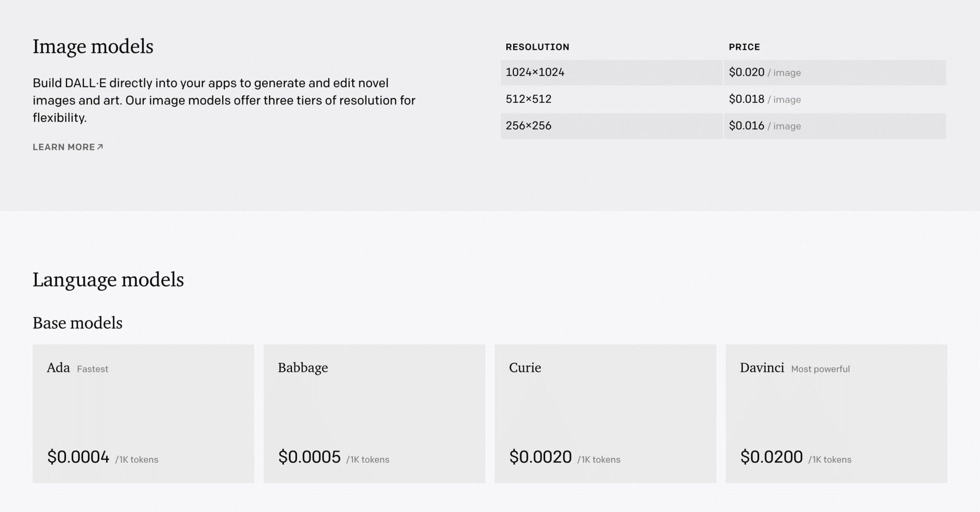Click the PRICE column header
The height and width of the screenshot is (512, 980).
[x=744, y=47]
